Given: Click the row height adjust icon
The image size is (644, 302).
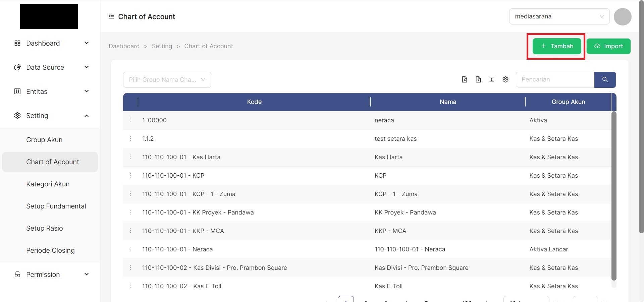Looking at the screenshot, I should coord(491,79).
